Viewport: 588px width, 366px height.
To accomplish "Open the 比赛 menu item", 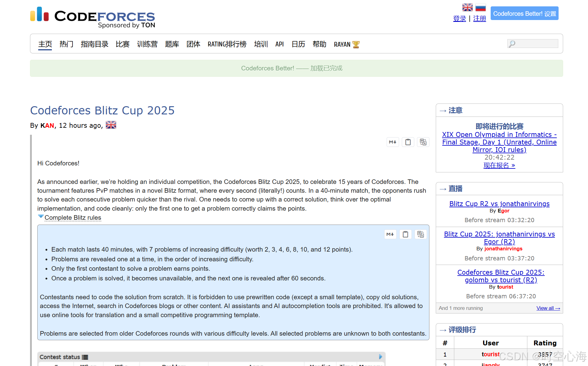I will (x=123, y=44).
